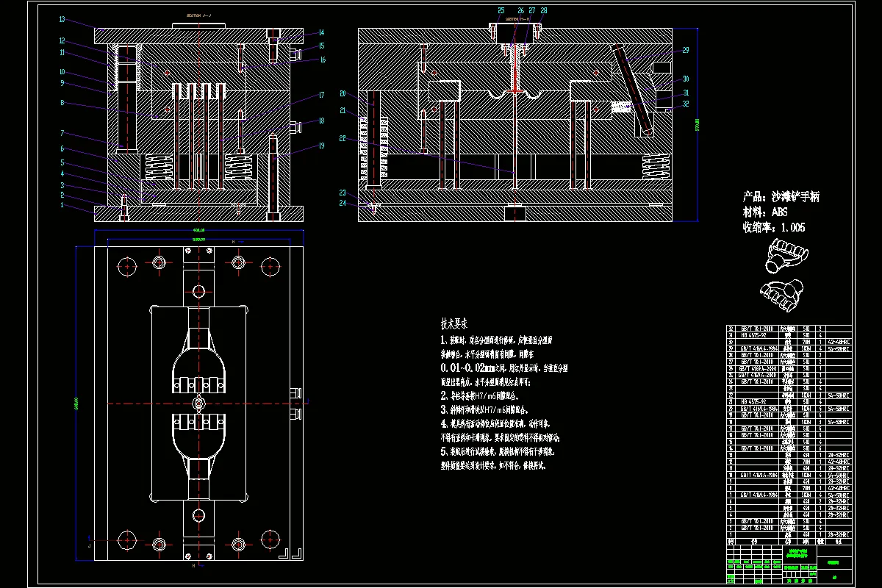
Task: Click cyan callout label 5
Action: pyautogui.click(x=63, y=162)
